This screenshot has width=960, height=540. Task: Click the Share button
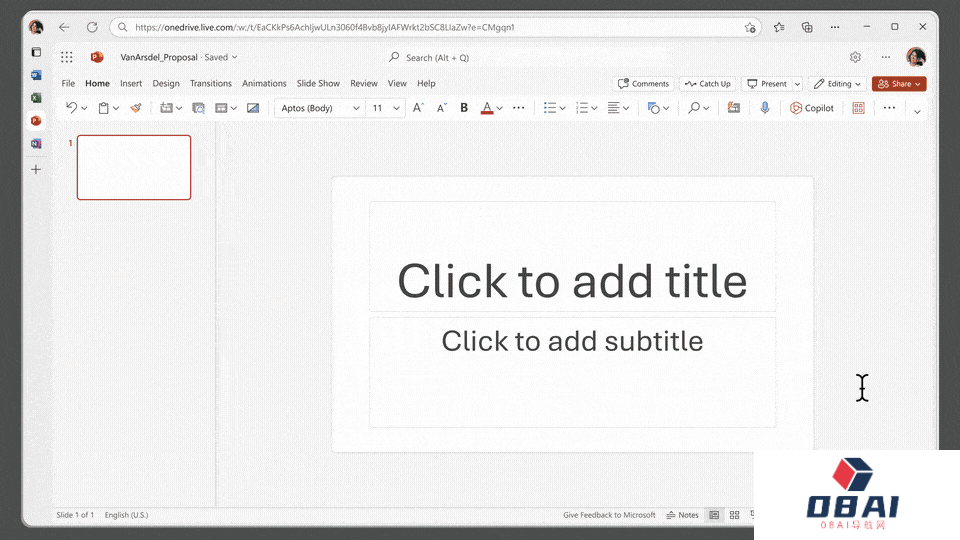[x=899, y=84]
